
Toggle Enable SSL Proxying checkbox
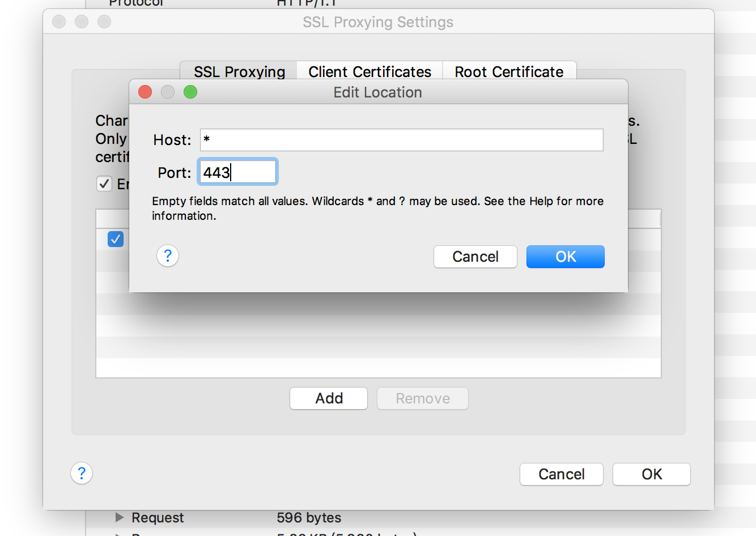(104, 184)
